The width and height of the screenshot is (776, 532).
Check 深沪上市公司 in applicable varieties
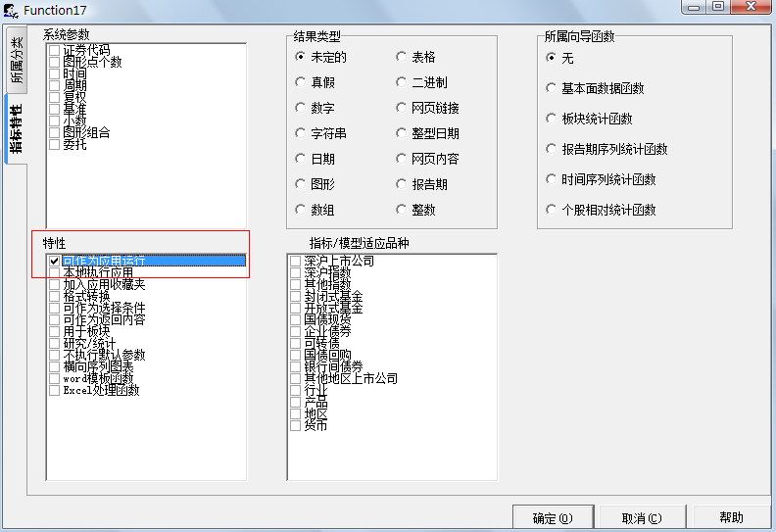pyautogui.click(x=295, y=261)
